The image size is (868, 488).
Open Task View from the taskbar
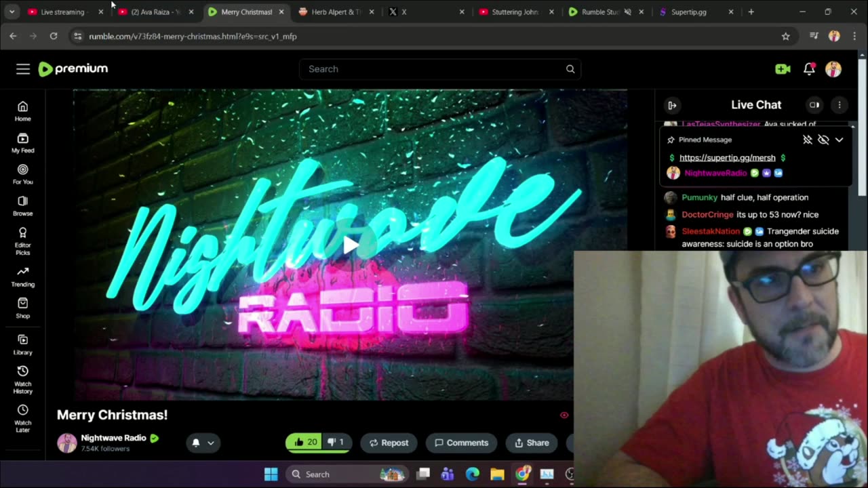click(x=424, y=474)
